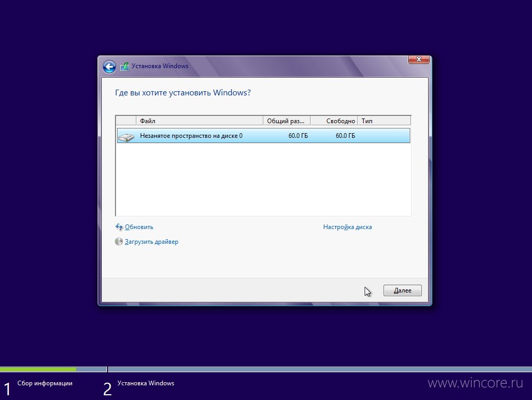
Task: Open Настройка диска options
Action: click(347, 227)
